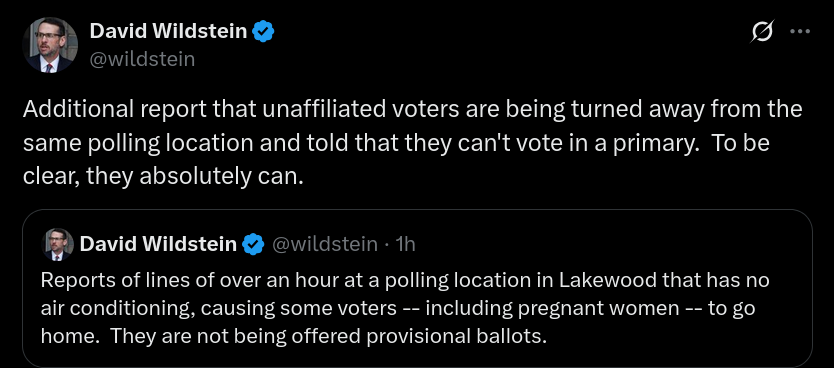The height and width of the screenshot is (368, 834).
Task: Click the main post text starting 'Additional report'
Action: pos(412,143)
